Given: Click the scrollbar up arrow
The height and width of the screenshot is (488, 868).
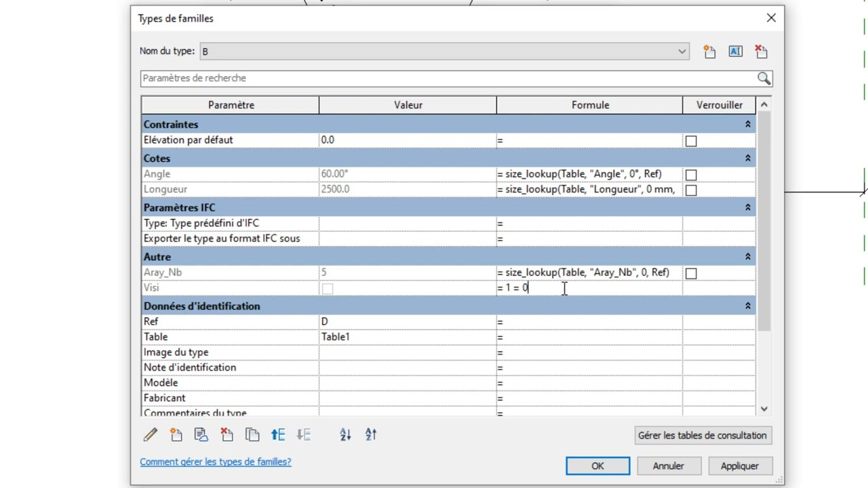Looking at the screenshot, I should 764,104.
